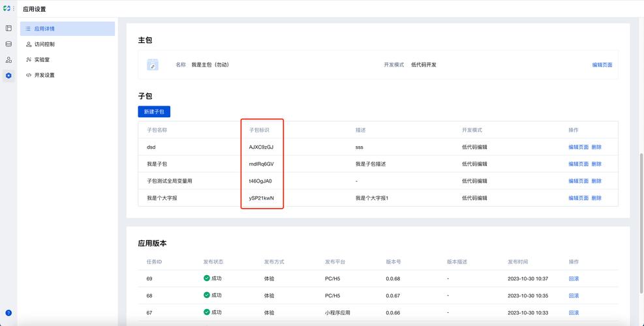This screenshot has width=644, height=326.
Task: Click 编辑页面 link for the main package
Action: [602, 65]
